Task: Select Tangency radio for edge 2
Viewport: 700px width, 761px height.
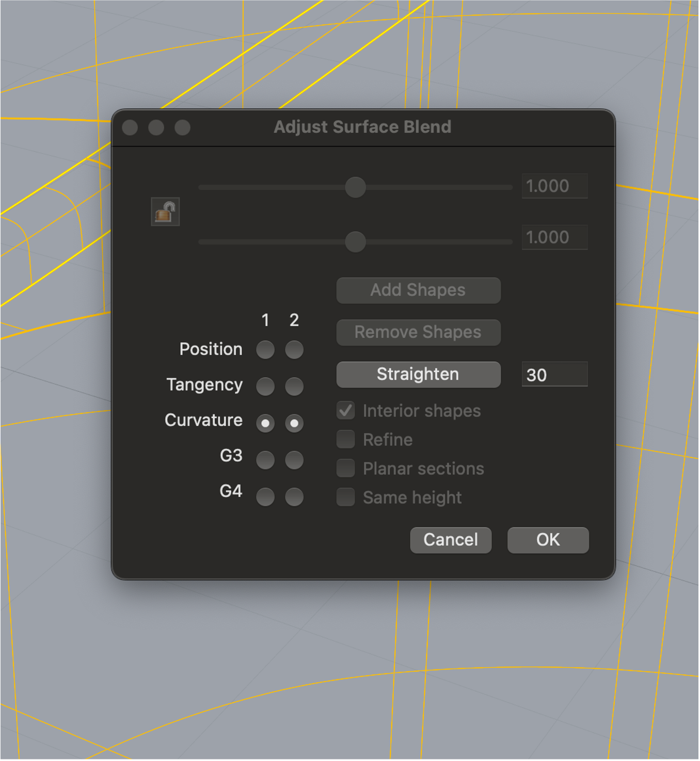Action: (x=294, y=386)
